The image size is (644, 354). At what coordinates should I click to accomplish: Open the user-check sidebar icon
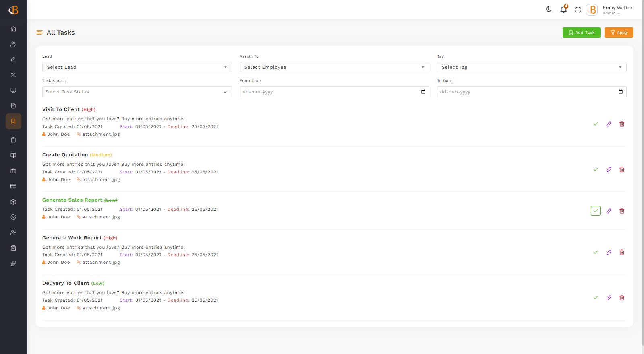(13, 233)
